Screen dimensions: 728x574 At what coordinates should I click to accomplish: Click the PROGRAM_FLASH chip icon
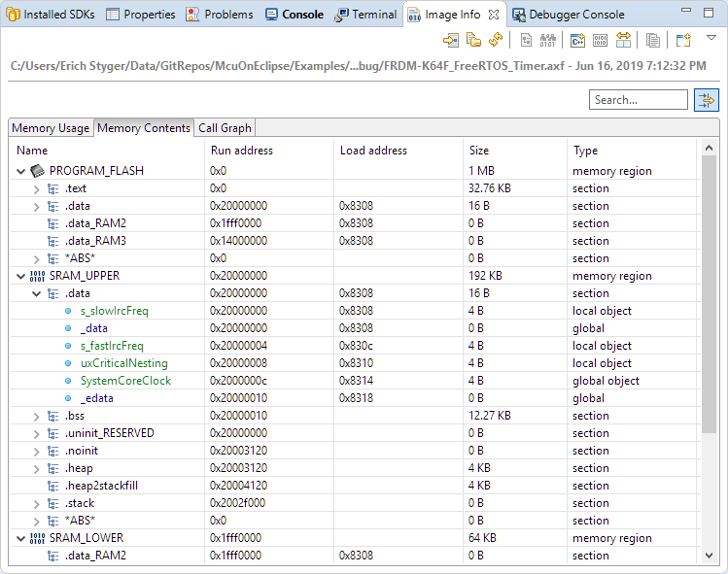[37, 171]
